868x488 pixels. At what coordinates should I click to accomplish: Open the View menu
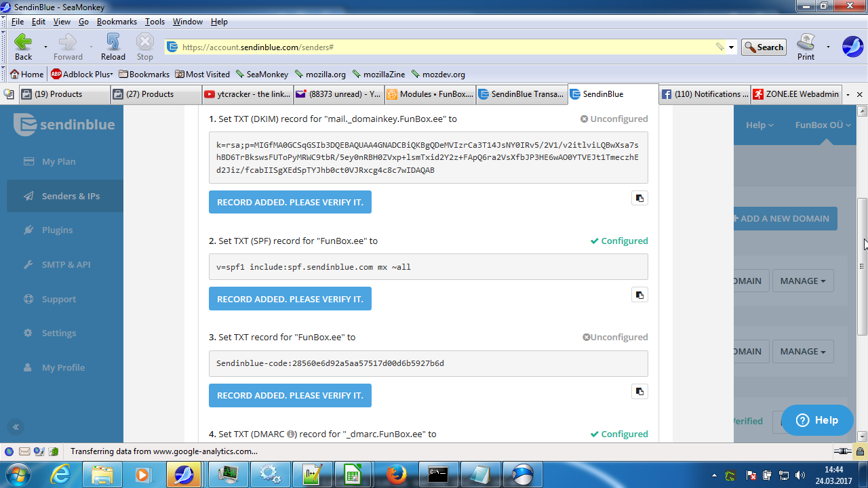coord(62,22)
